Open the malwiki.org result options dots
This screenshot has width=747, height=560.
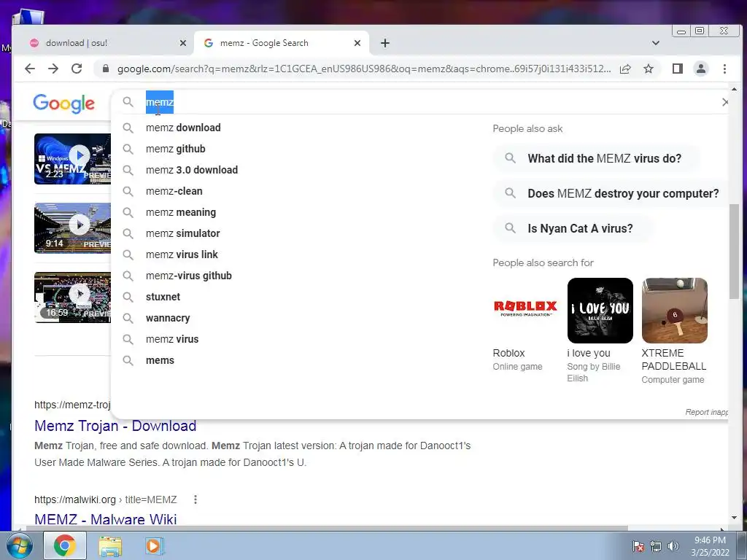(196, 499)
